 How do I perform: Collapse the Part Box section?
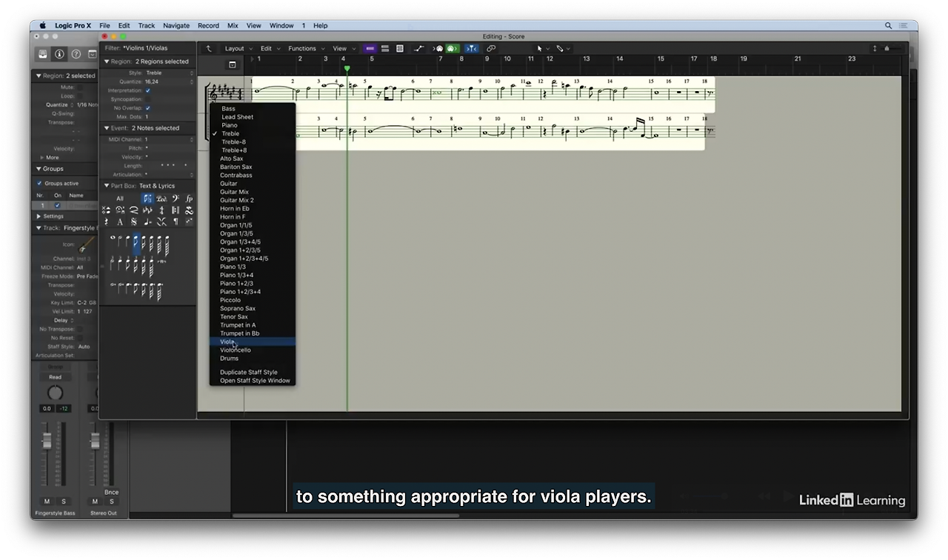click(106, 186)
